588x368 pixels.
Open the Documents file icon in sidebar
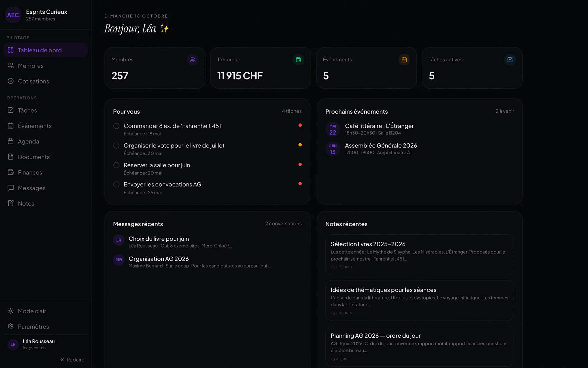coord(11,157)
